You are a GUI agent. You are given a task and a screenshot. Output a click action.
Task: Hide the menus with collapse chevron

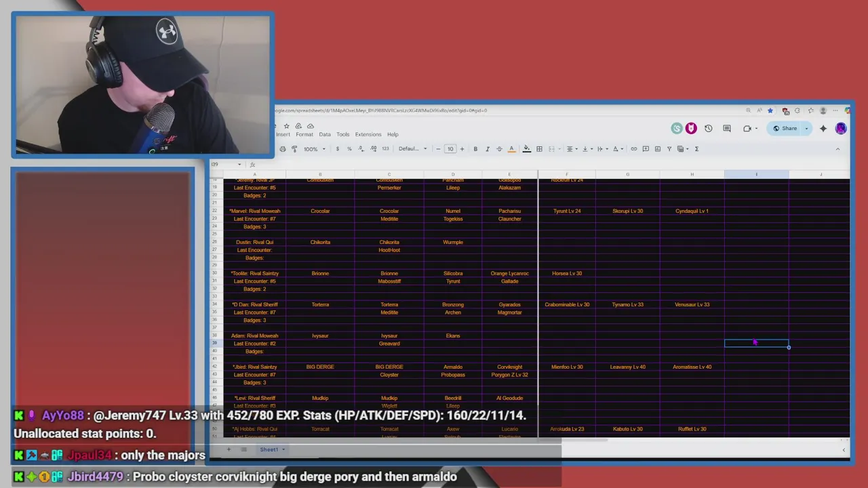pos(837,149)
